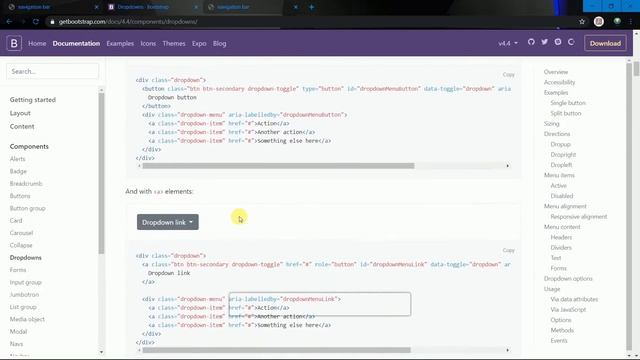Click the page vertical scrollbar thumb
Image resolution: width=640 pixels, height=360 pixels.
point(636,69)
